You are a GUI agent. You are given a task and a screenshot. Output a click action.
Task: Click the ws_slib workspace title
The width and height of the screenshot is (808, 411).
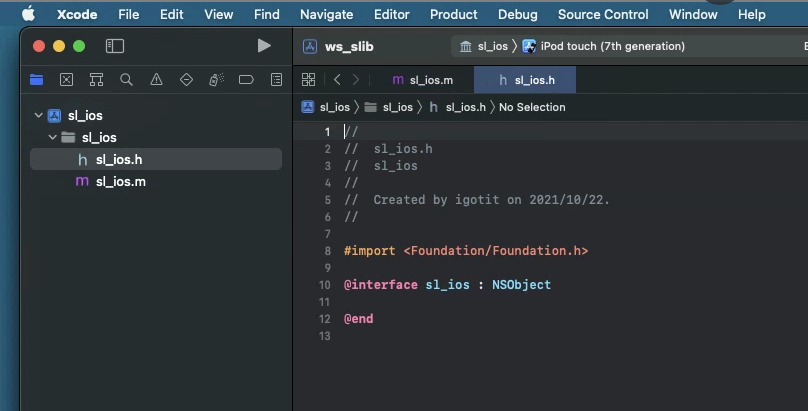click(x=349, y=46)
